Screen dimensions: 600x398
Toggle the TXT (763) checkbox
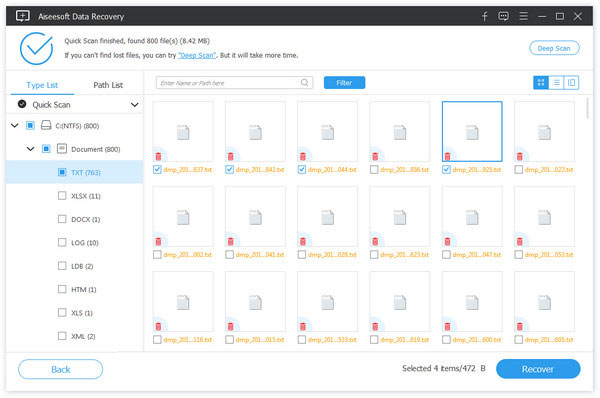[62, 172]
